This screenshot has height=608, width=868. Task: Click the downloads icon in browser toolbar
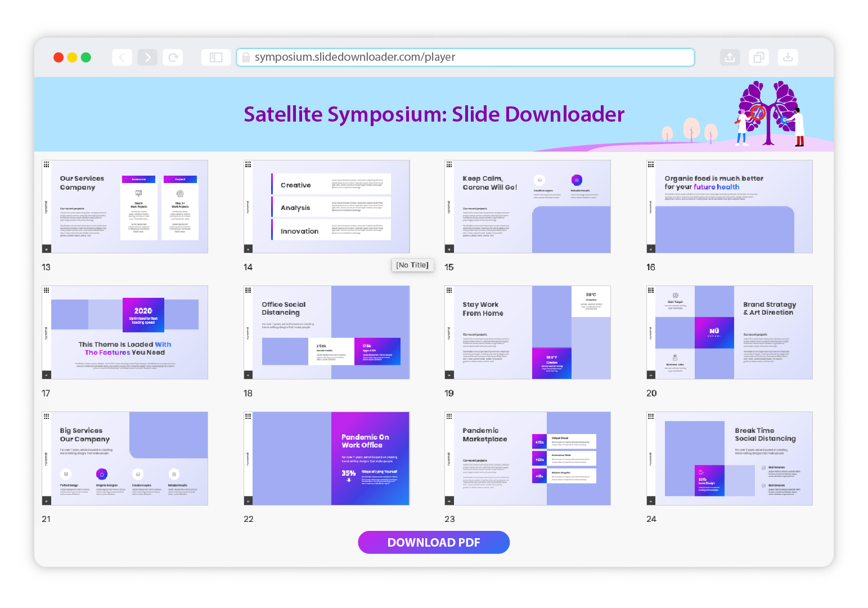[788, 57]
